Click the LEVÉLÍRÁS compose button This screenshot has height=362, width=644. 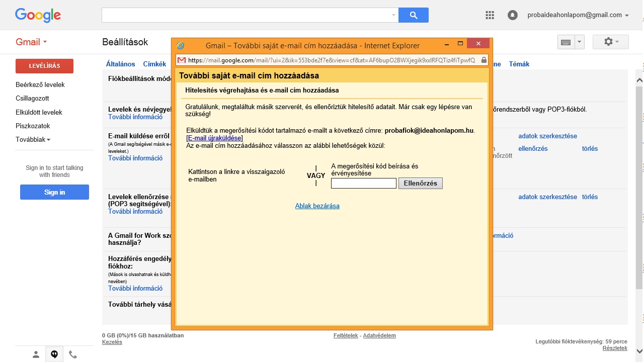[x=44, y=66]
